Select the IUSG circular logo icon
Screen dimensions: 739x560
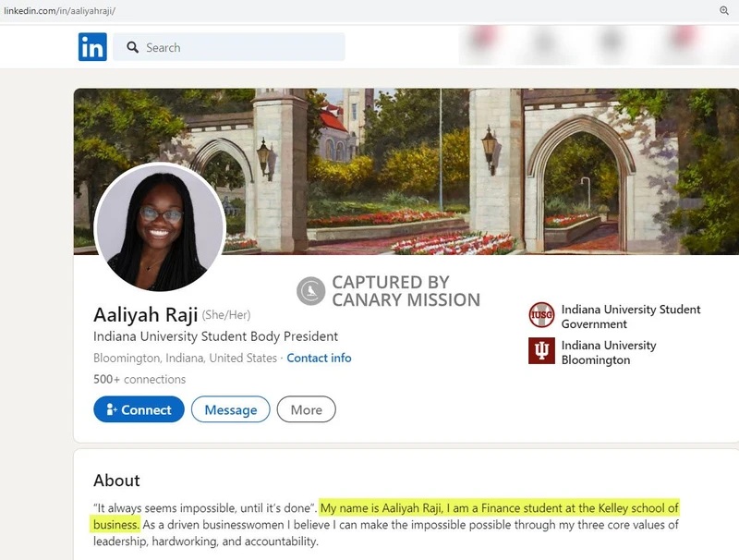click(x=543, y=314)
